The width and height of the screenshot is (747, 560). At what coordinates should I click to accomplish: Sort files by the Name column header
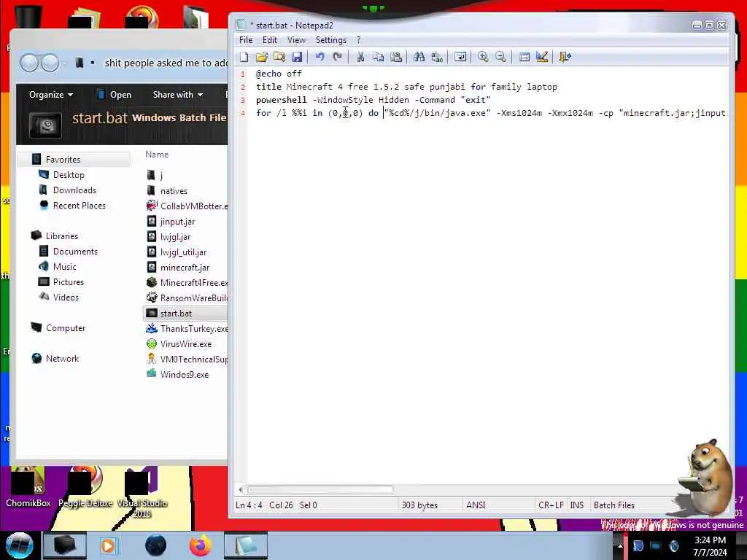(157, 155)
